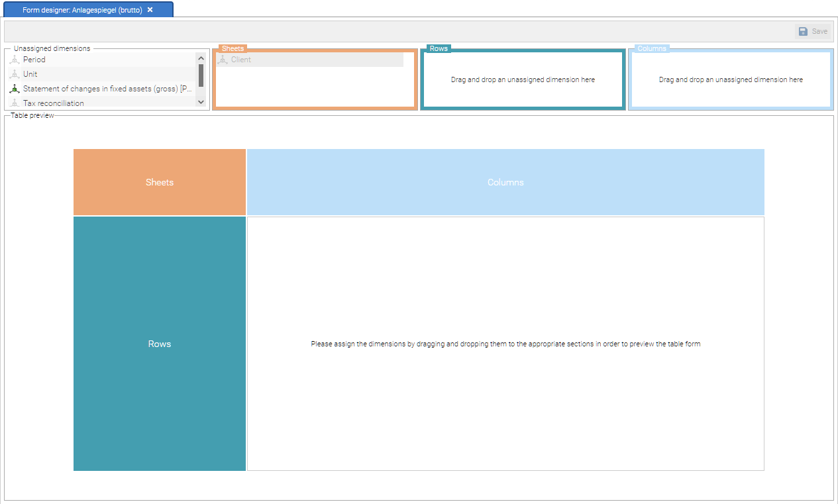Select the Client entry in Sheets
Viewport: 838px width, 504px height.
coord(241,60)
